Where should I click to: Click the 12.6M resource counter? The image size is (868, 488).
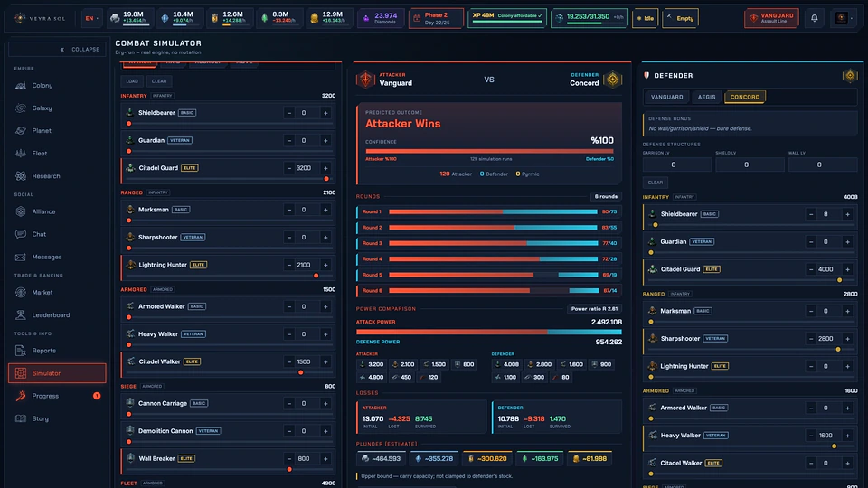click(x=229, y=18)
